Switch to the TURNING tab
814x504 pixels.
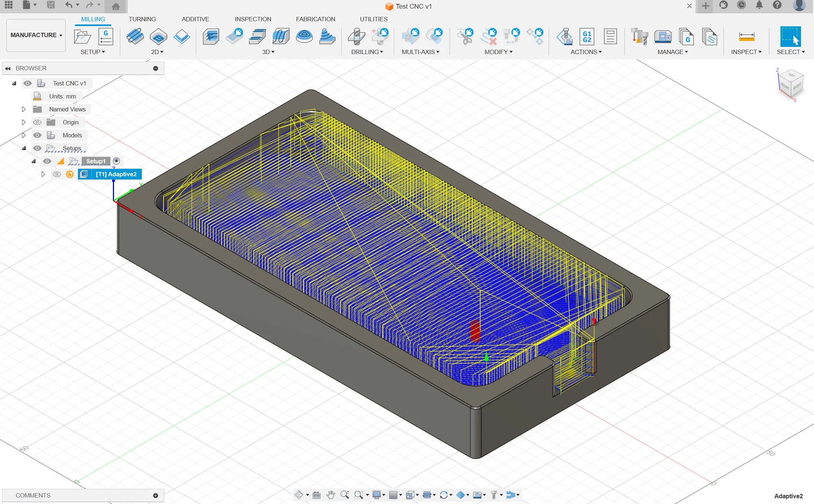click(142, 19)
